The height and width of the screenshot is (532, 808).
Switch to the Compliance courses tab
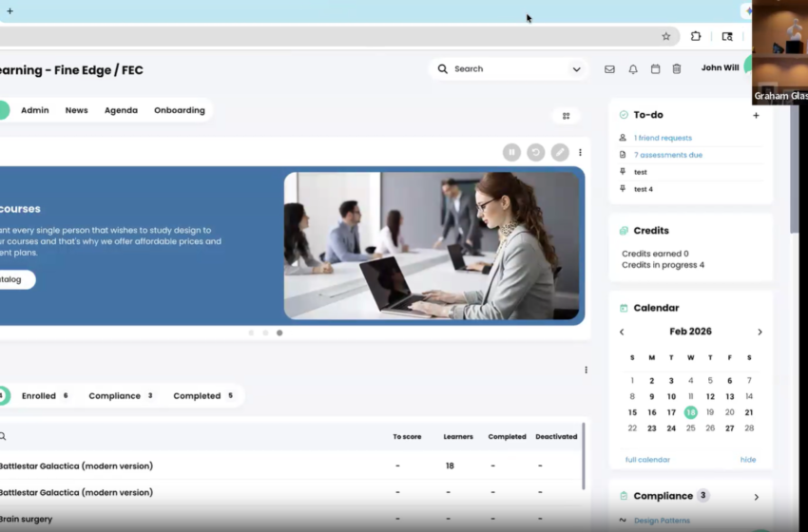coord(121,395)
